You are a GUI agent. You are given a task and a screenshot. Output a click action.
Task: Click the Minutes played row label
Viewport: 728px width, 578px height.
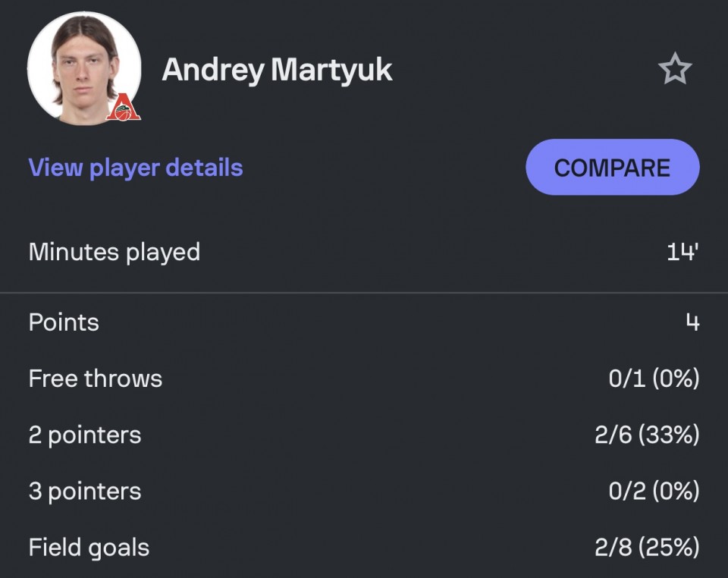[115, 252]
